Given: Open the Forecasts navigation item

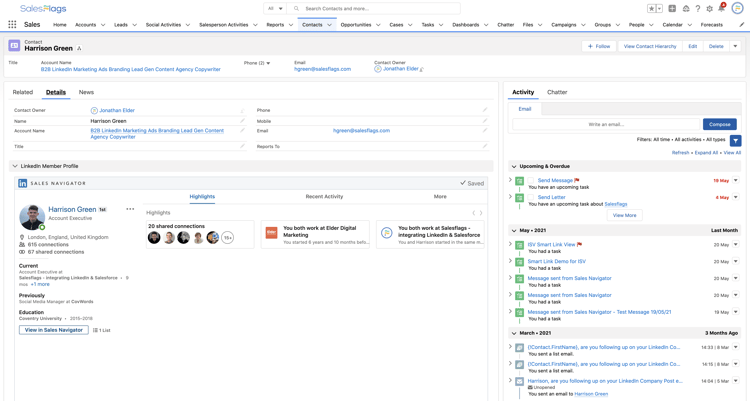Looking at the screenshot, I should (x=711, y=25).
